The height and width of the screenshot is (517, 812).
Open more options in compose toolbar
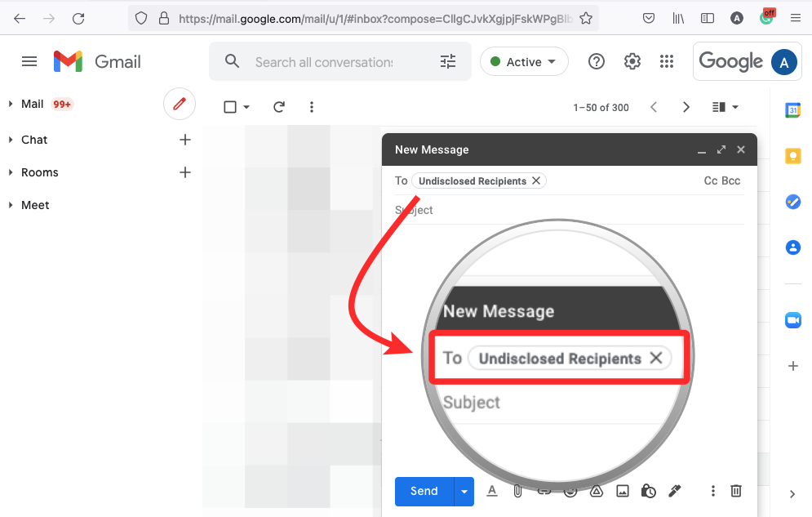(712, 491)
